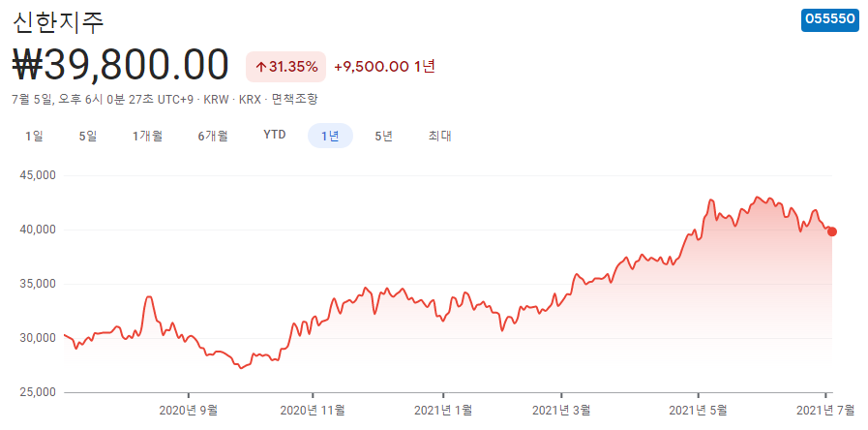Click the timestamp 7월 5일 오후 6시 text
This screenshot has width=868, height=430.
point(103,100)
